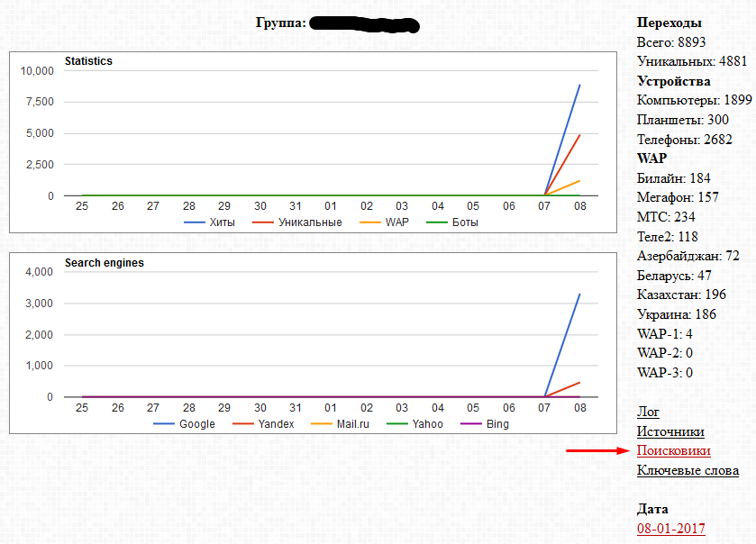Click the Bing legend entry
Image resolution: width=756 pixels, height=544 pixels.
point(485,424)
